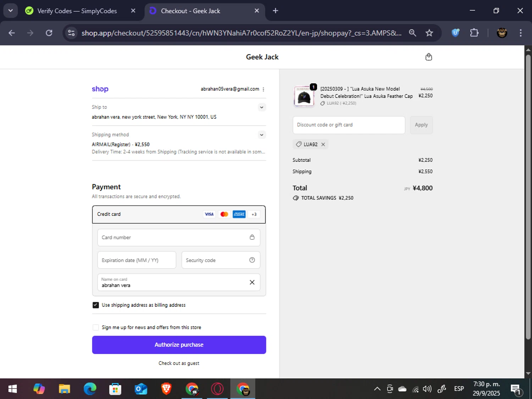Open Opera browser from the taskbar
532x399 pixels.
[x=217, y=389]
